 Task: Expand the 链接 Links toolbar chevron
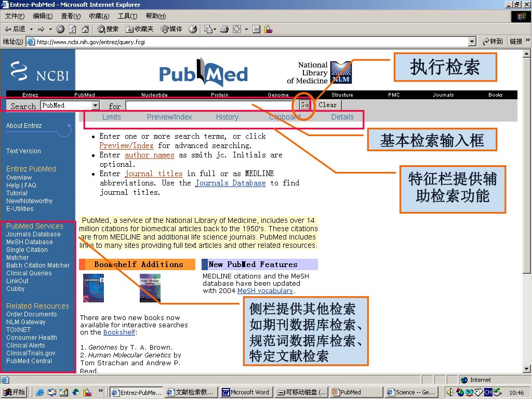(x=528, y=41)
